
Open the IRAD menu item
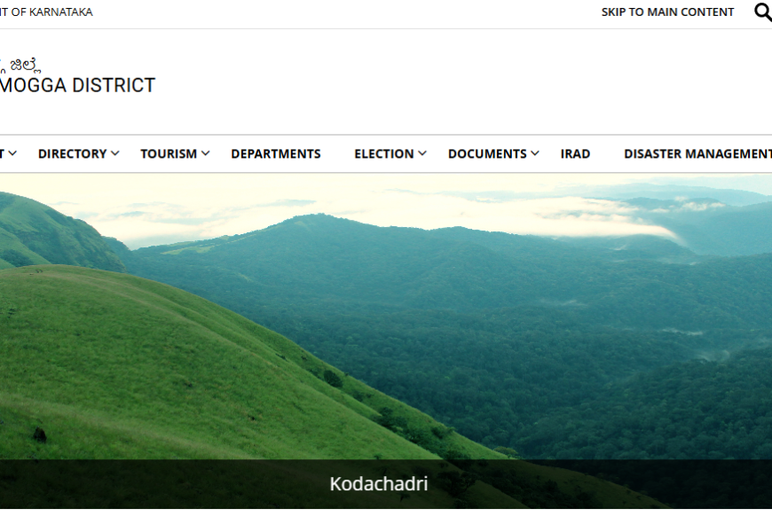[x=575, y=153]
